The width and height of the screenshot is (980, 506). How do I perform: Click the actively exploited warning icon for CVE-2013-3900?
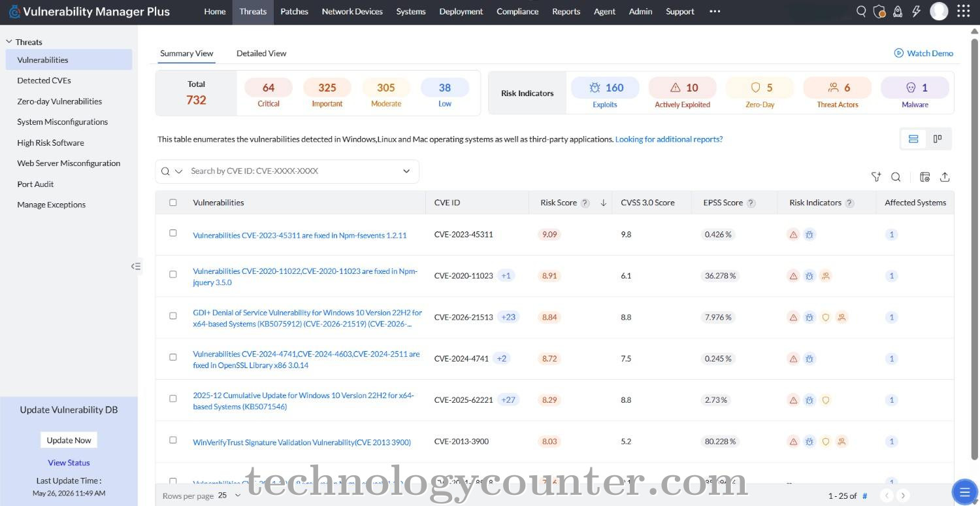pyautogui.click(x=793, y=441)
